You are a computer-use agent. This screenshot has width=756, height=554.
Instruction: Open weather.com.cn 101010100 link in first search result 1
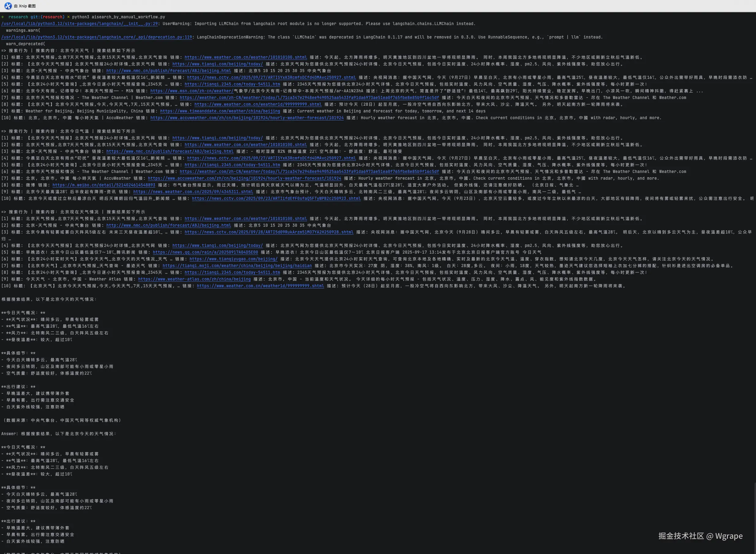click(x=246, y=57)
